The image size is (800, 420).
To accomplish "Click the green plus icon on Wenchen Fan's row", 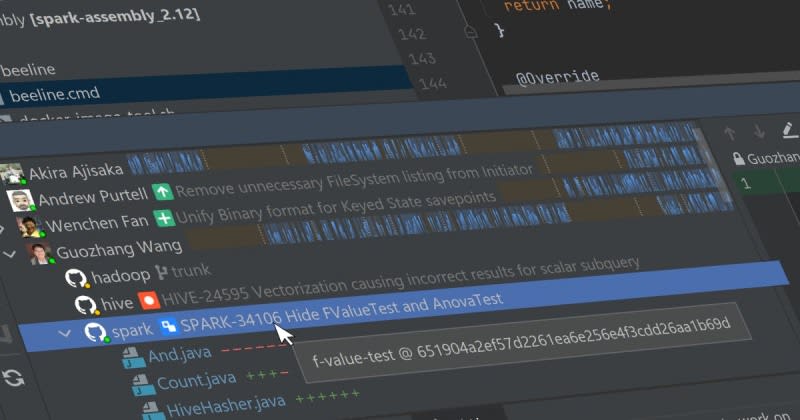I will pos(161,218).
